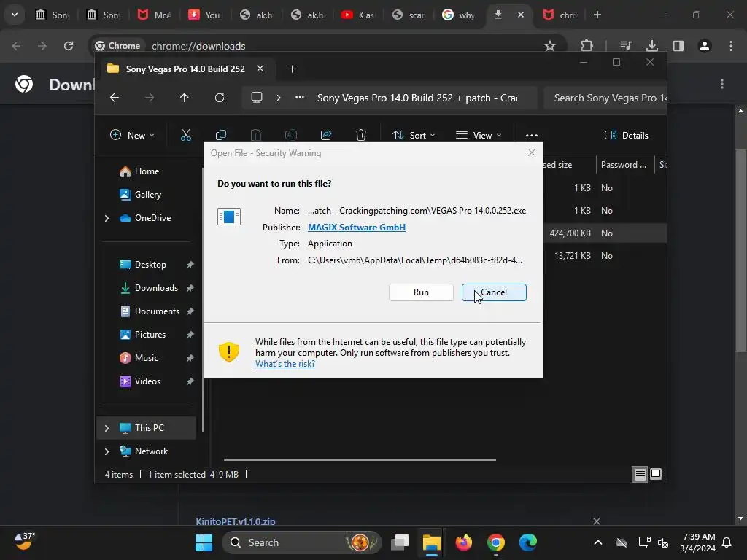Viewport: 747px width, 560px height.
Task: Close the Sony Vegas Pro Explorer tab
Action: pos(260,69)
